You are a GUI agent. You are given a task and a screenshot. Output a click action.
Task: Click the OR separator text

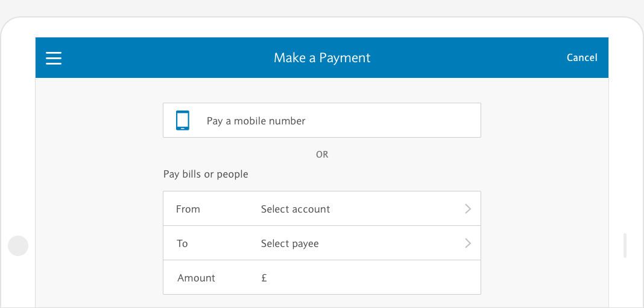(322, 155)
